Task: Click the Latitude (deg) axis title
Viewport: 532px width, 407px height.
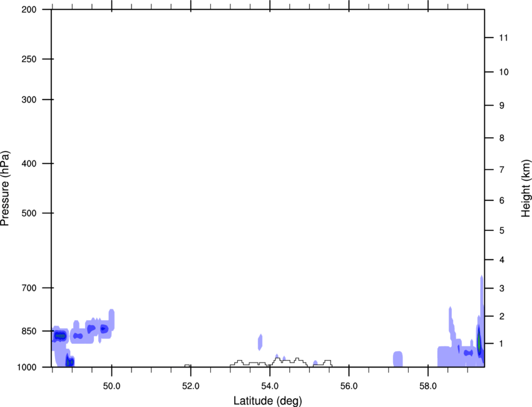Action: tap(267, 401)
